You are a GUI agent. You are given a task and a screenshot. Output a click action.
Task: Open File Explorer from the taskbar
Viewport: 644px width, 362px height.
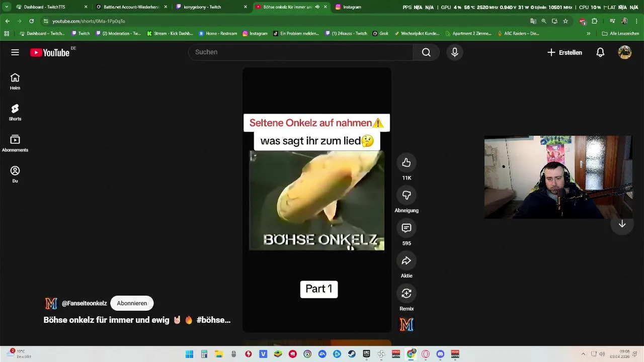(219, 354)
